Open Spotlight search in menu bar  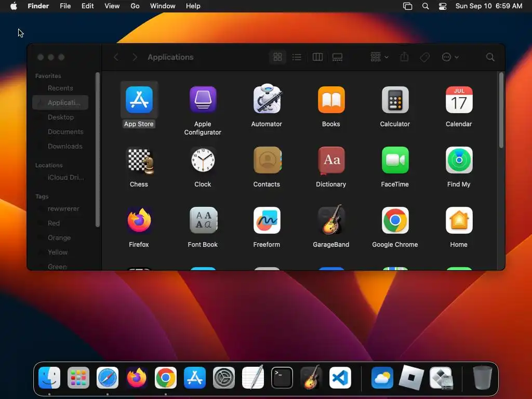coord(425,6)
